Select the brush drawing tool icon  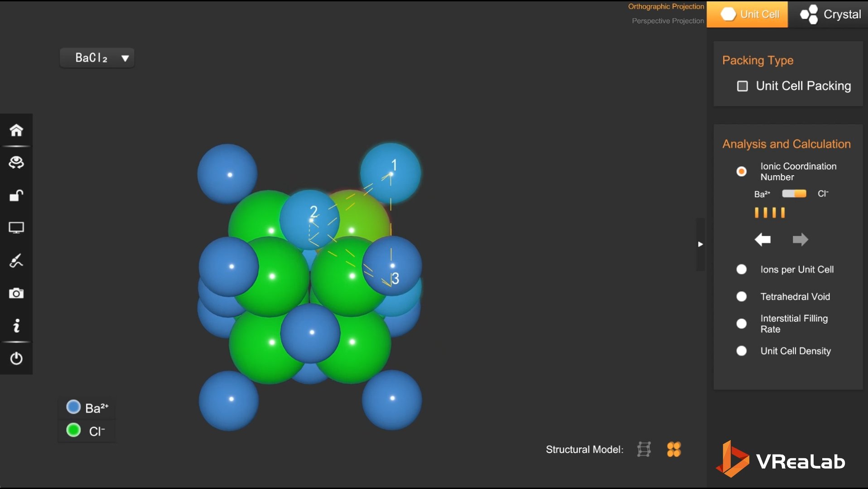point(16,260)
